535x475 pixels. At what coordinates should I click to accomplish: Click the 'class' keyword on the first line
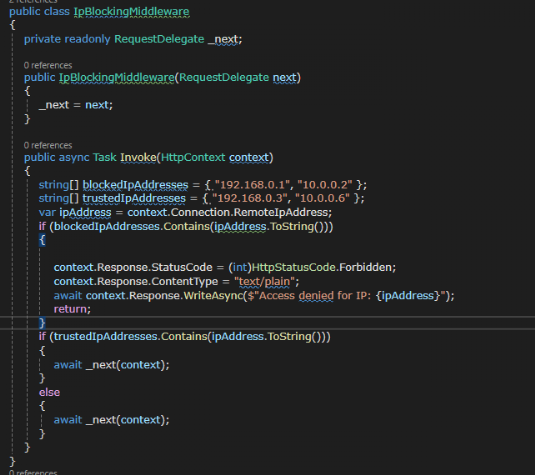[57, 12]
